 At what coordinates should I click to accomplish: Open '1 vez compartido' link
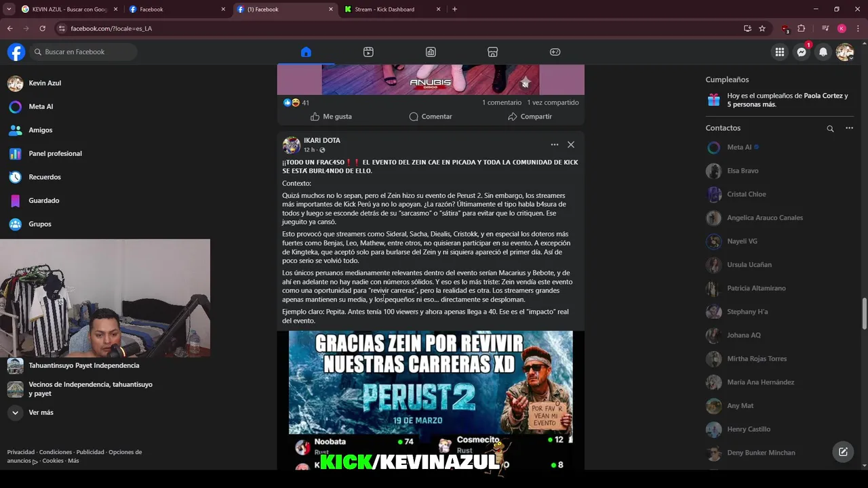(553, 103)
